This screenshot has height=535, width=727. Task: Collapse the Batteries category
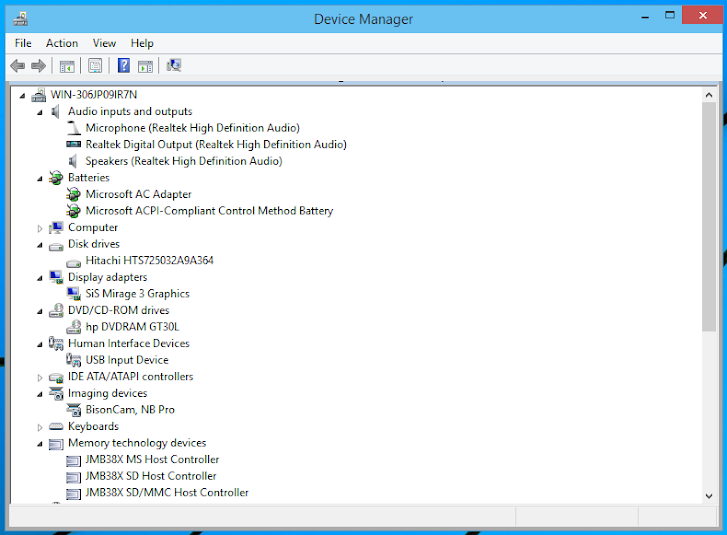coord(40,178)
